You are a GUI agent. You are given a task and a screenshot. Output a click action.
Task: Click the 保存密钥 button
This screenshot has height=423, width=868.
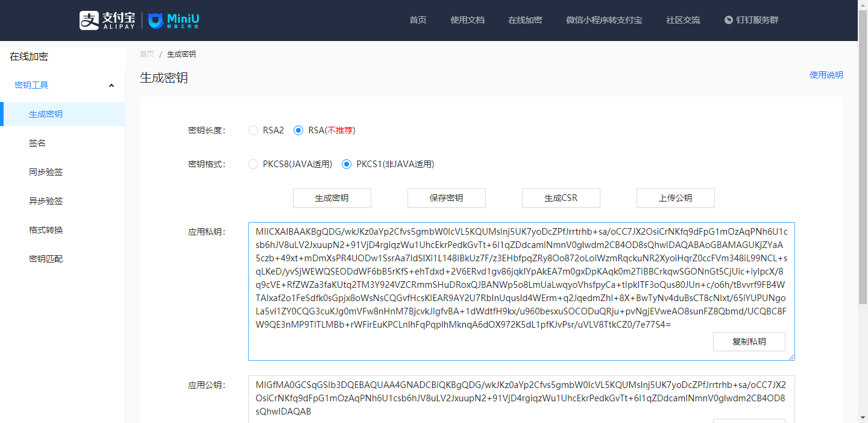(446, 198)
